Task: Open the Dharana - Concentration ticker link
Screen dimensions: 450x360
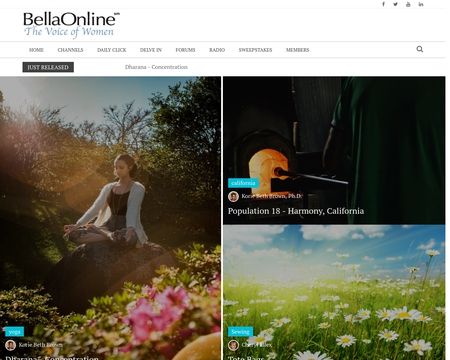Action: pos(156,67)
